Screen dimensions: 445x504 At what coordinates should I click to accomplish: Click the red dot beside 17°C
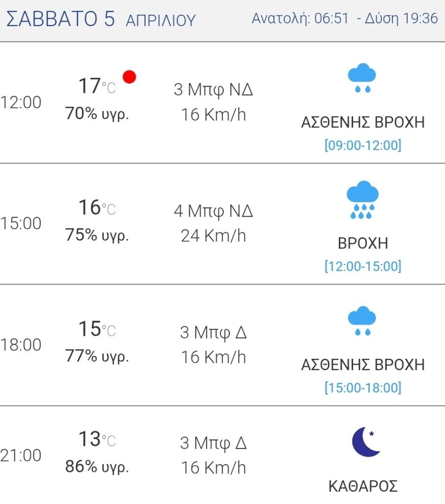tap(129, 77)
